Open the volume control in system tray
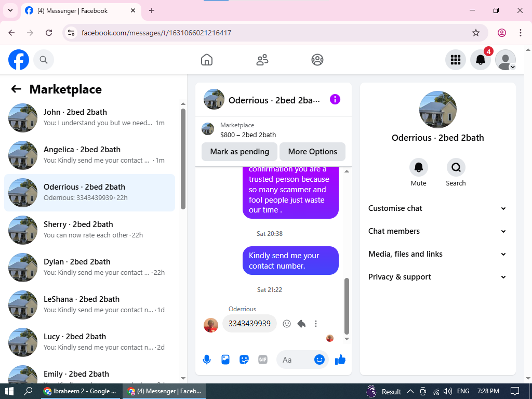Screen dimensions: 532x399 tap(447, 391)
